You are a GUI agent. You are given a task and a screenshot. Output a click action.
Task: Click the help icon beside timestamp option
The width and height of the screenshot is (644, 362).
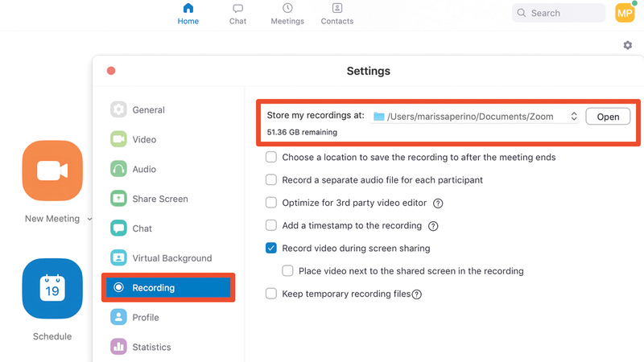pos(433,226)
